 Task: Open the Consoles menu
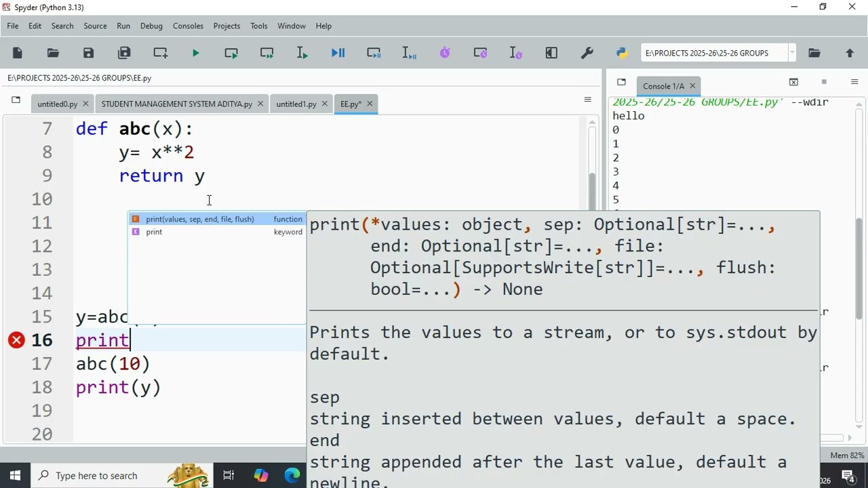click(x=188, y=26)
